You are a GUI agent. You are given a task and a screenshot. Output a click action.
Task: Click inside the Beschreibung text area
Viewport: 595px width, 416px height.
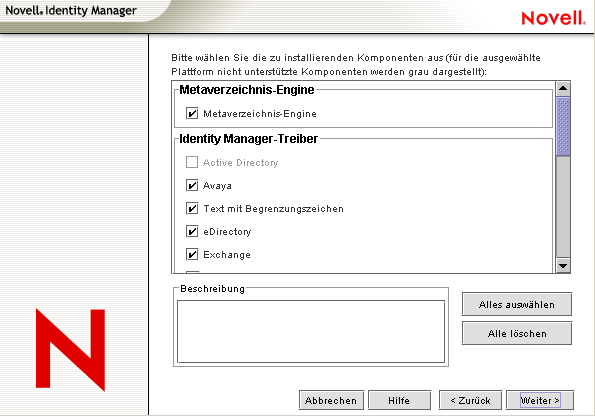click(x=311, y=331)
